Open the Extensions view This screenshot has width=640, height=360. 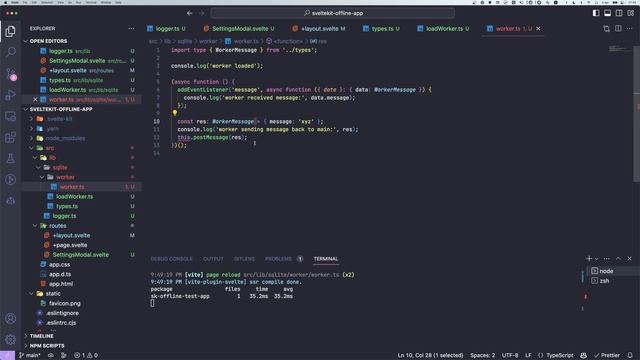tap(11, 137)
